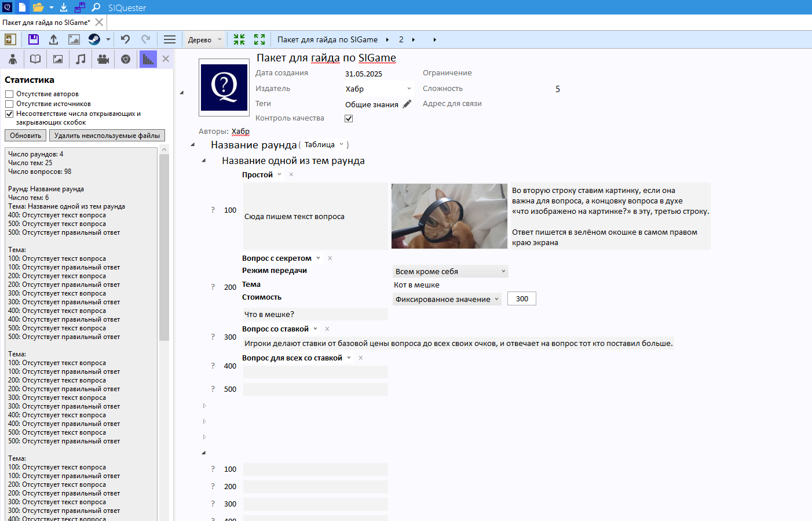Open the hamburger lines menu in toolbar
Viewport: 812px width, 521px height.
[170, 39]
